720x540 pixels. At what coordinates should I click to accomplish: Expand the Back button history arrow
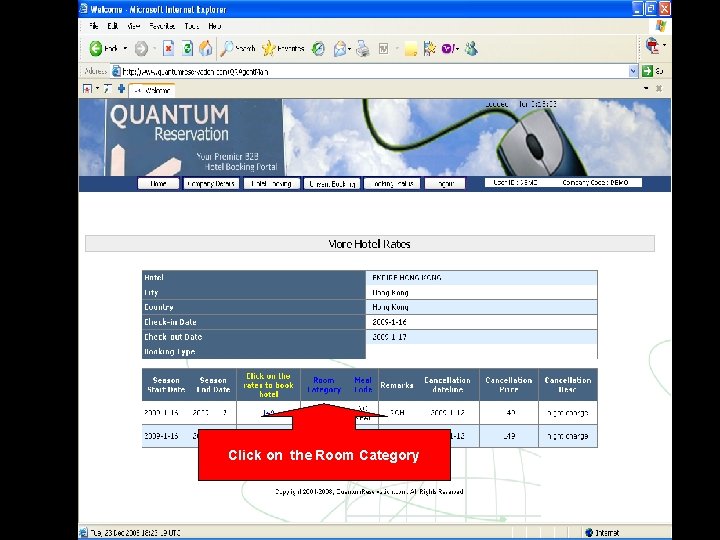click(125, 48)
